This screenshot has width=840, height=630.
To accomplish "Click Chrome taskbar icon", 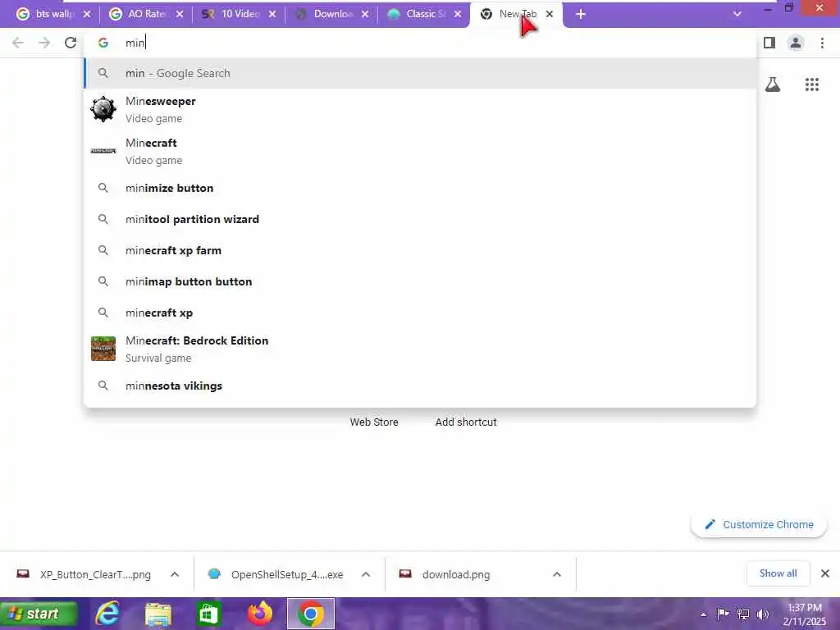I will tap(311, 614).
